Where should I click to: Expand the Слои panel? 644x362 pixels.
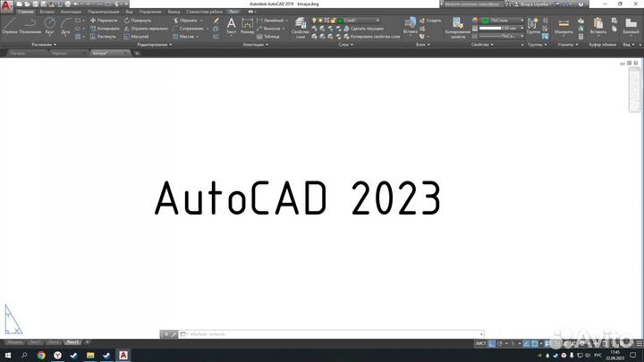point(346,45)
